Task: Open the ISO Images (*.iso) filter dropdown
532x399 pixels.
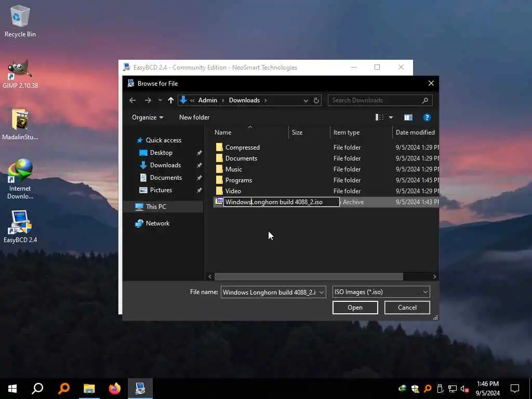Action: coord(381,292)
